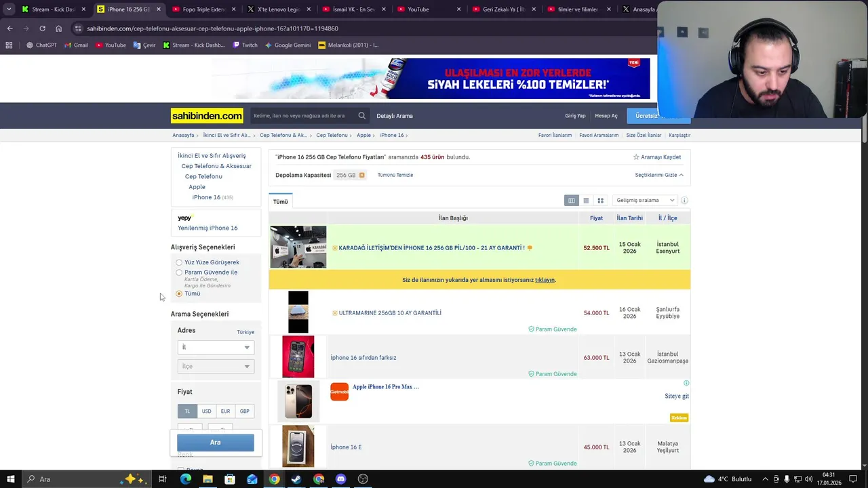
Task: Select the Tümü shopping option radio
Action: [179, 293]
